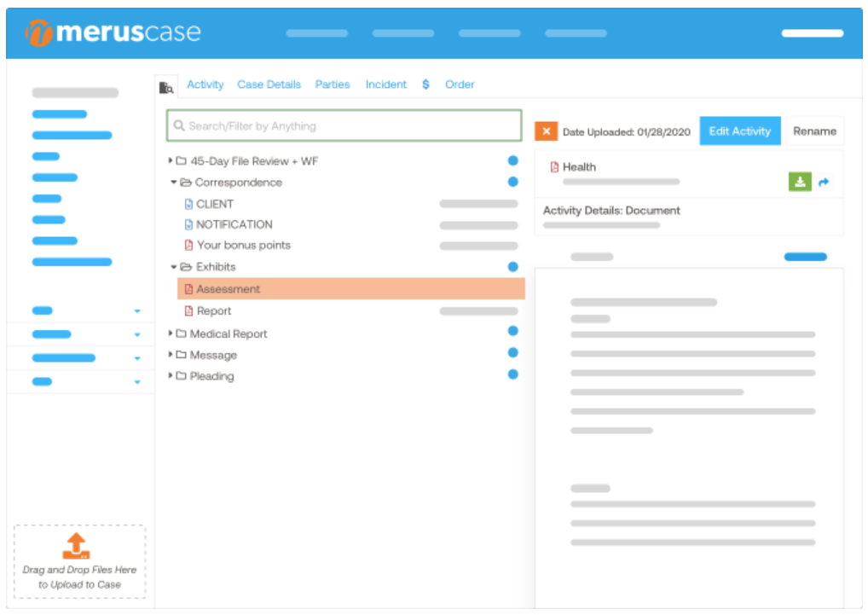Click the CLIENT document icon
The height and width of the screenshot is (615, 868).
188,204
